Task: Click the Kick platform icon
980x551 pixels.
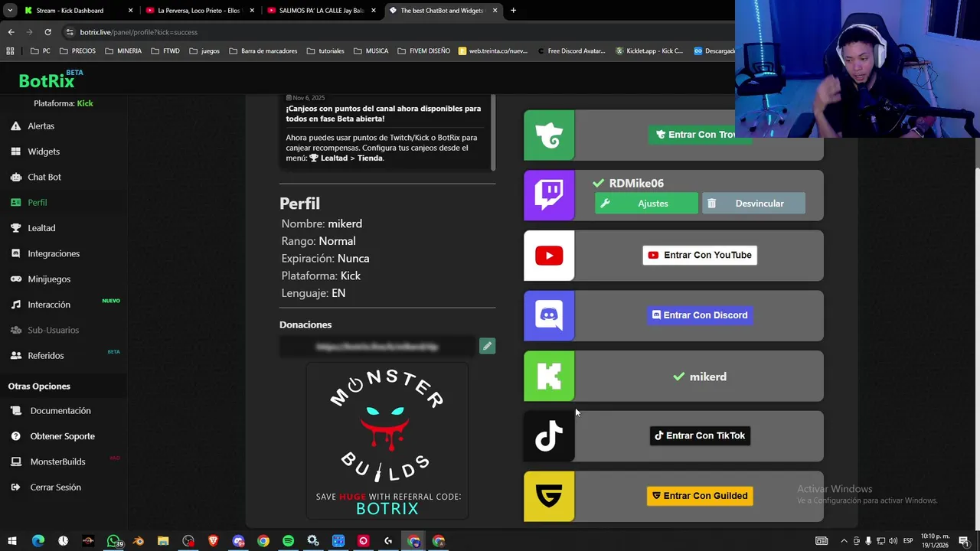Action: click(549, 376)
